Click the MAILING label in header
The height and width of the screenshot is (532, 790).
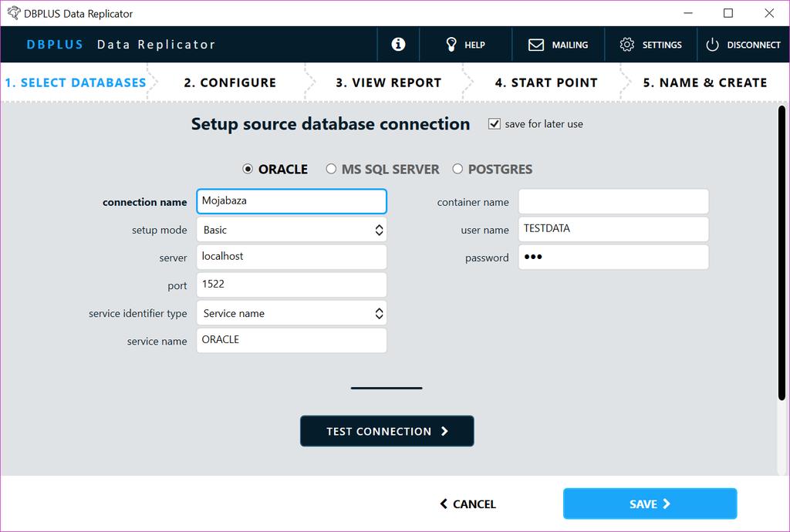pos(570,45)
